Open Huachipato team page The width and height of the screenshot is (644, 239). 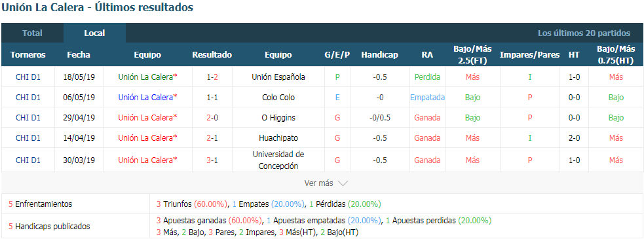pyautogui.click(x=278, y=138)
